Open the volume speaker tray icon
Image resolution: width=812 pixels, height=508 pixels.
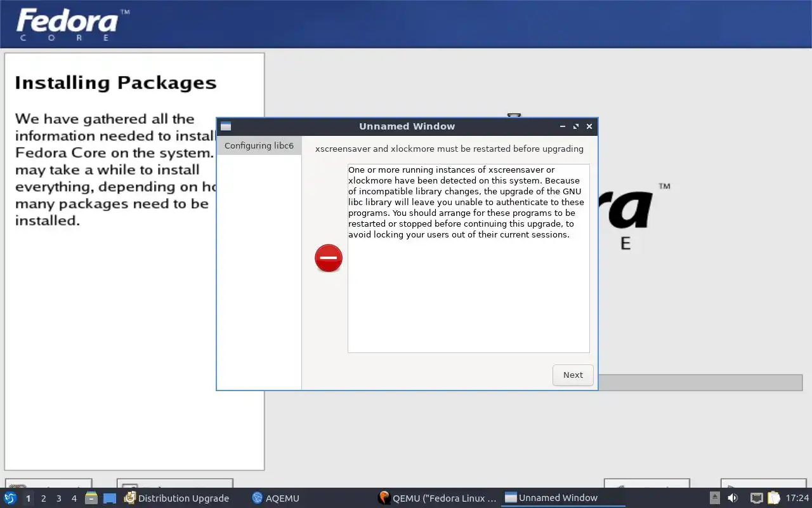733,498
